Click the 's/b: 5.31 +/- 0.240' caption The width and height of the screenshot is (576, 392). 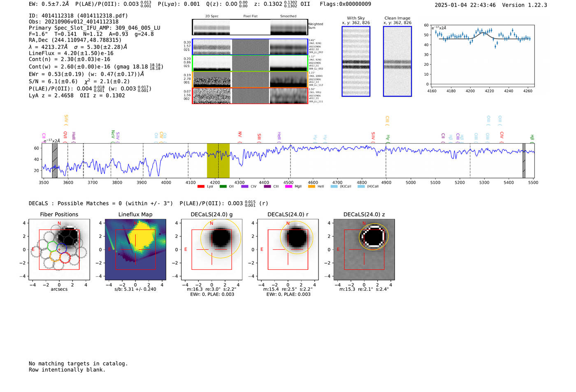(135, 289)
